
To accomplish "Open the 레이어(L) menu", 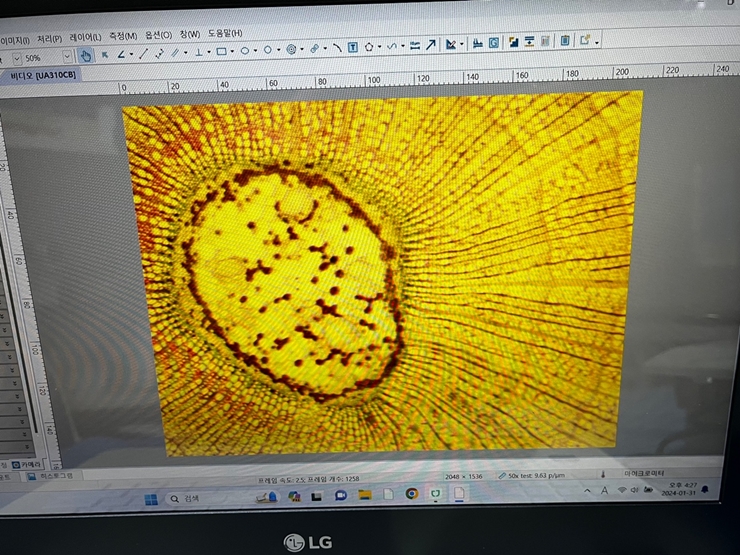I will [84, 37].
